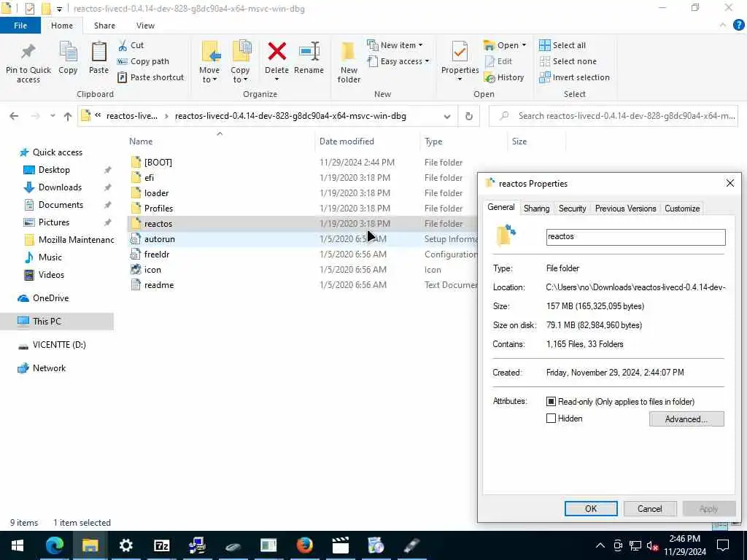Open Recent locations dropdown arrow
The image size is (747, 560).
pos(53,116)
